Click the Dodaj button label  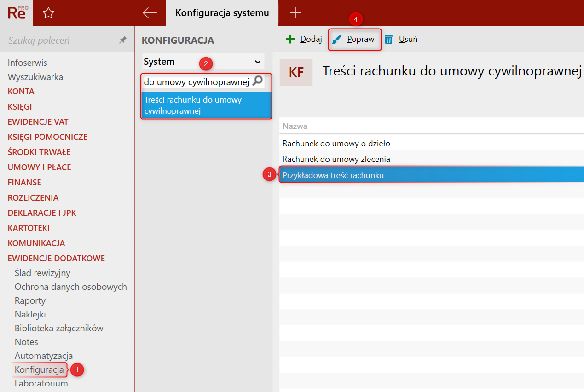311,39
